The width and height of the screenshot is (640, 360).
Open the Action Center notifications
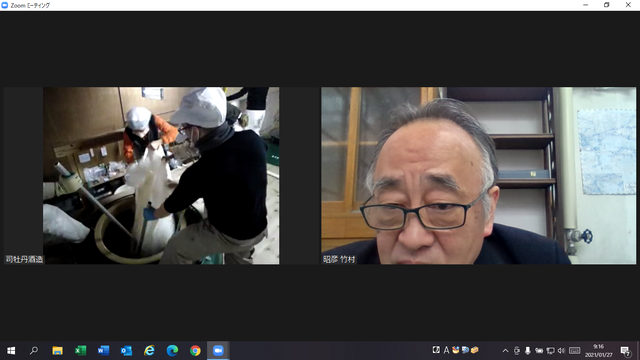pos(625,351)
